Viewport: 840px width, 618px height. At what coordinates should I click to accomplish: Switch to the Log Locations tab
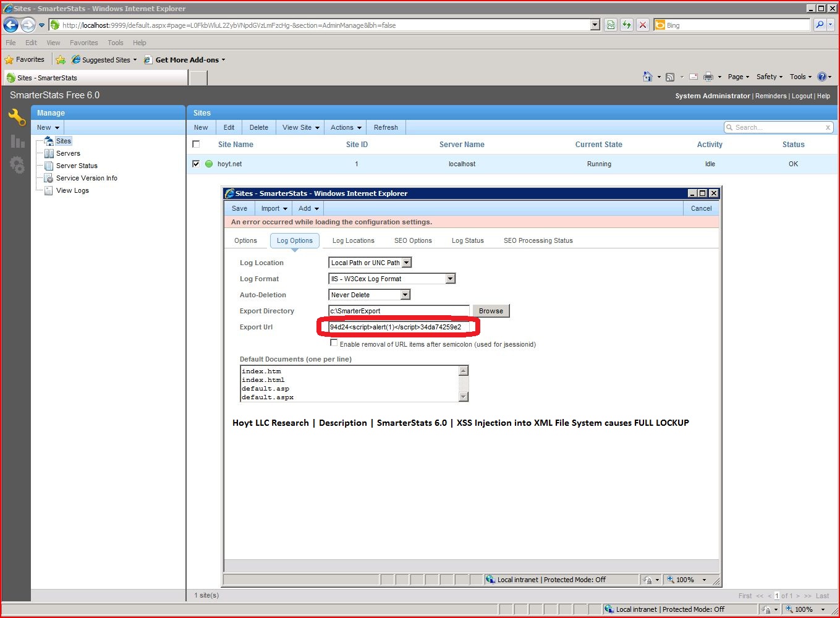pos(353,240)
